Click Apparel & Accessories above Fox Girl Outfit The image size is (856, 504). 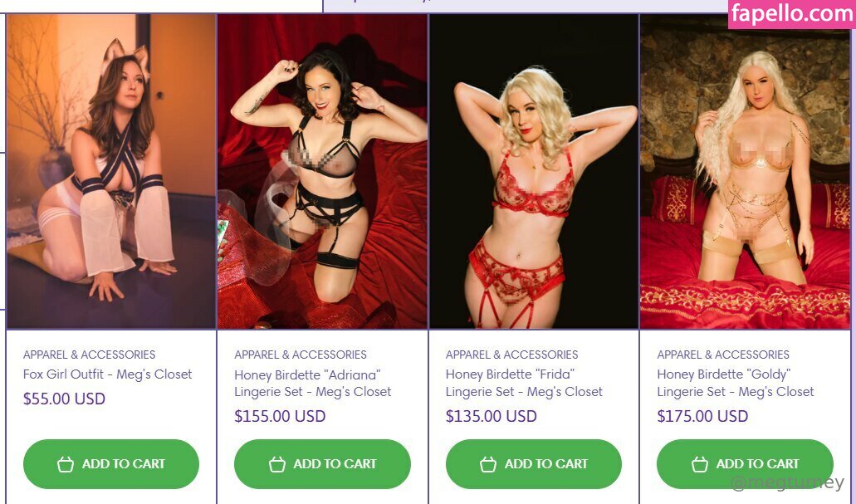point(89,355)
